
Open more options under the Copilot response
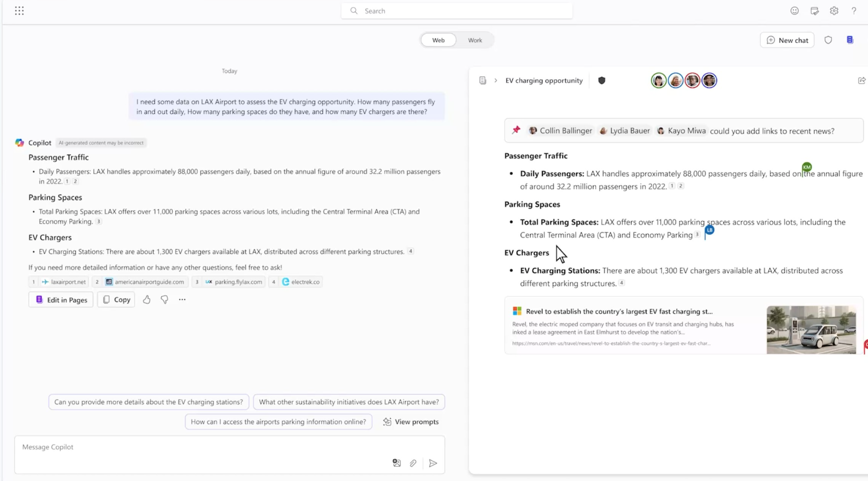tap(182, 299)
